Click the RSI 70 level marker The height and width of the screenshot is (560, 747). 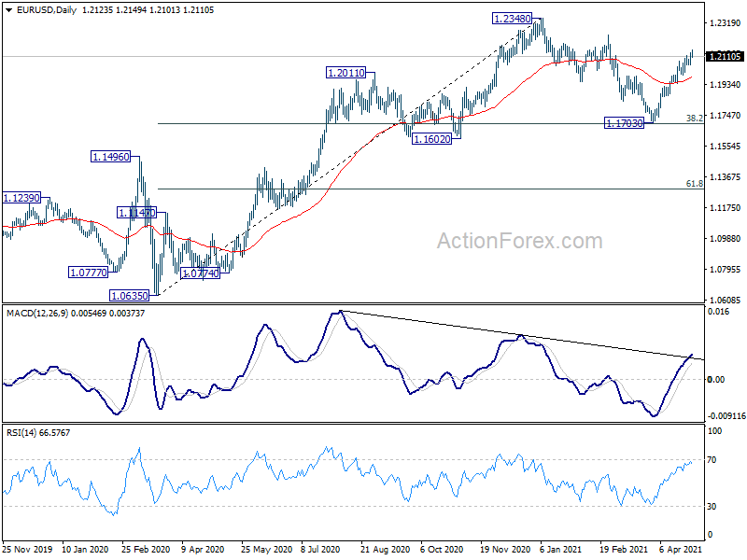(712, 460)
